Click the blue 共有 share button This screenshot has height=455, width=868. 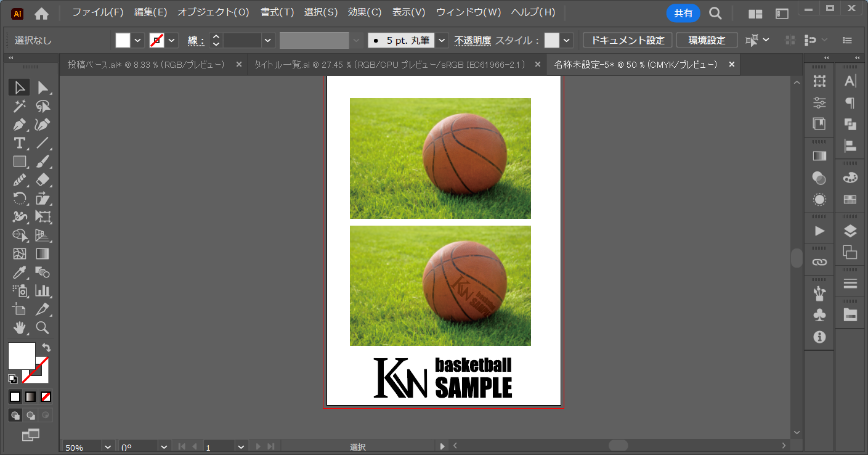click(x=683, y=13)
